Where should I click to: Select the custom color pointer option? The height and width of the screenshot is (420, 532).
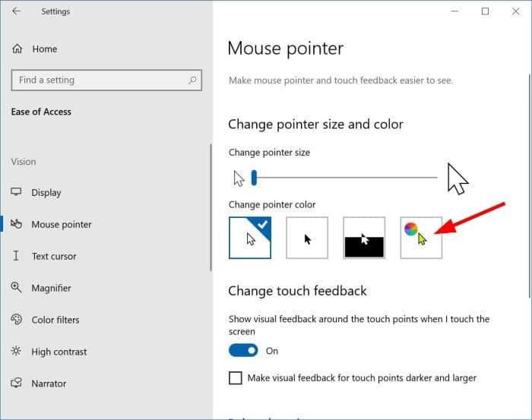coord(421,238)
